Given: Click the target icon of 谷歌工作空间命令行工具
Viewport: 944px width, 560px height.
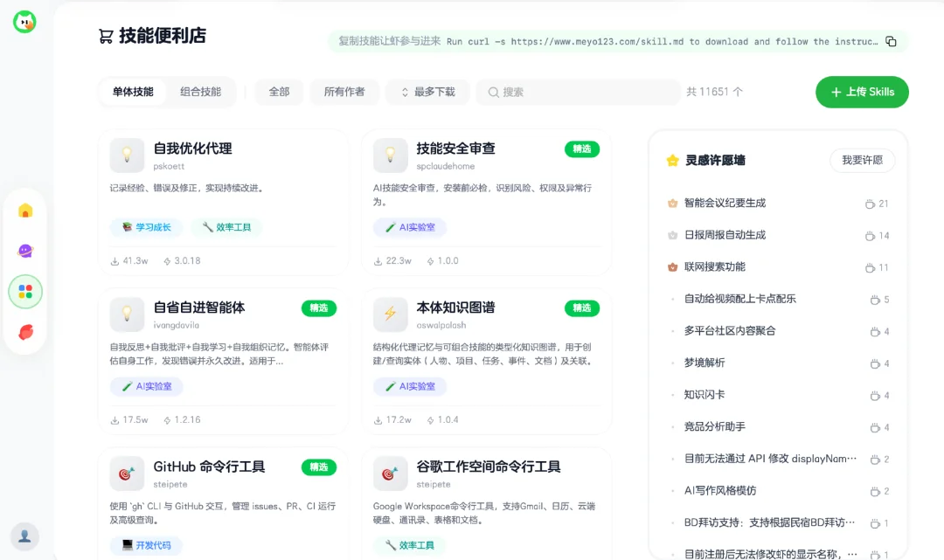Looking at the screenshot, I should 390,474.
